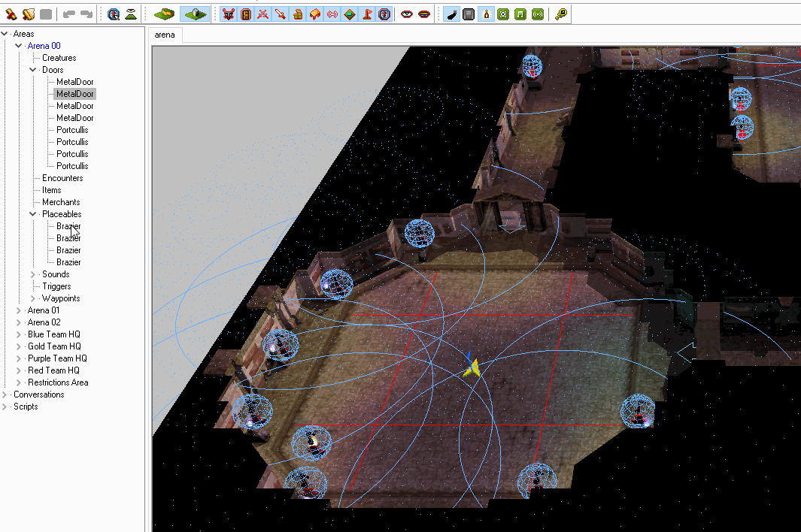Select Arena 02 in the tree

click(x=44, y=322)
